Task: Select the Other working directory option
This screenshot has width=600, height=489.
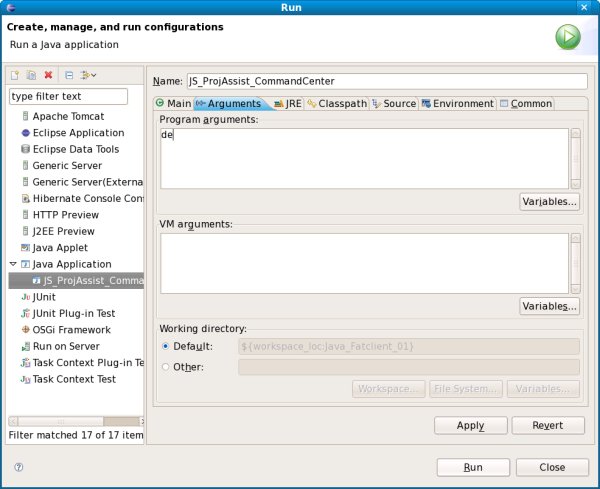Action: pyautogui.click(x=166, y=367)
